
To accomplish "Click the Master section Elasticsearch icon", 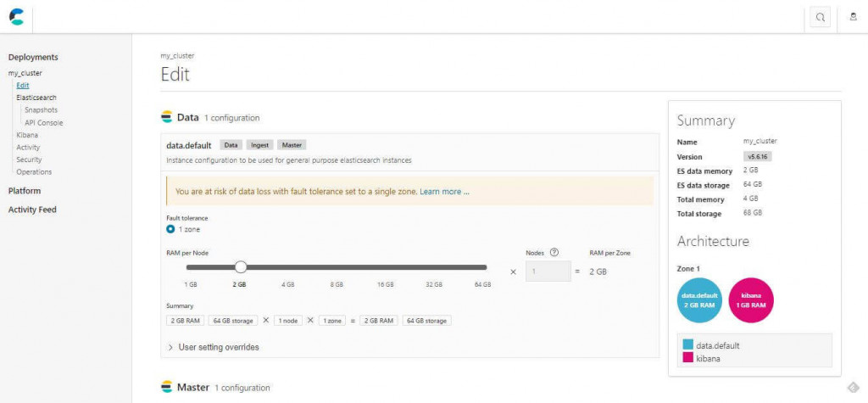I will pyautogui.click(x=167, y=387).
